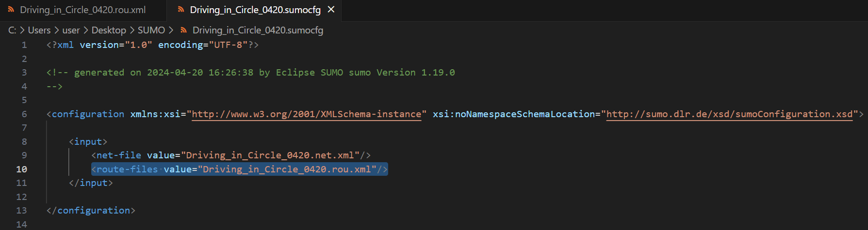The width and height of the screenshot is (868, 230).
Task: Open the Users breadcrumb folder
Action: coord(39,30)
